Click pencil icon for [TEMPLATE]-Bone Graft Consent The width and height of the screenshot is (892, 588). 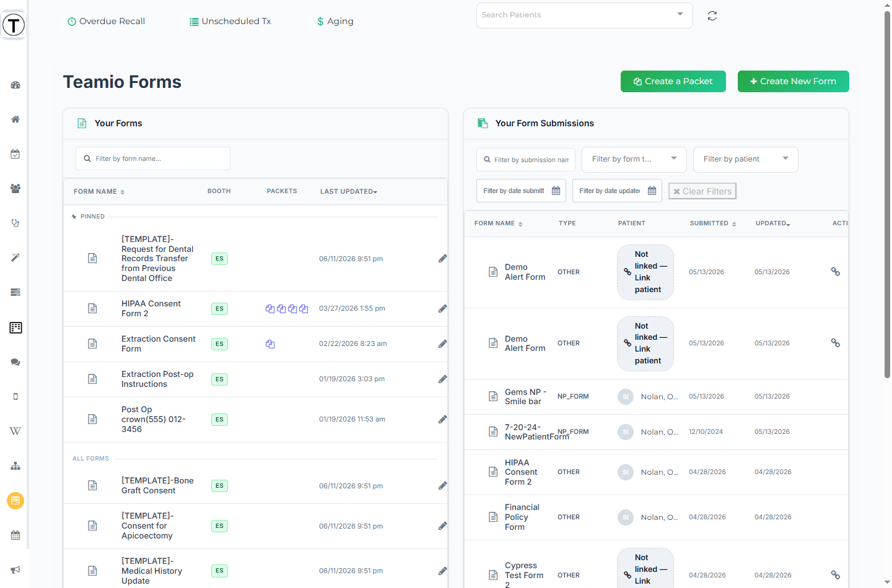tap(442, 486)
